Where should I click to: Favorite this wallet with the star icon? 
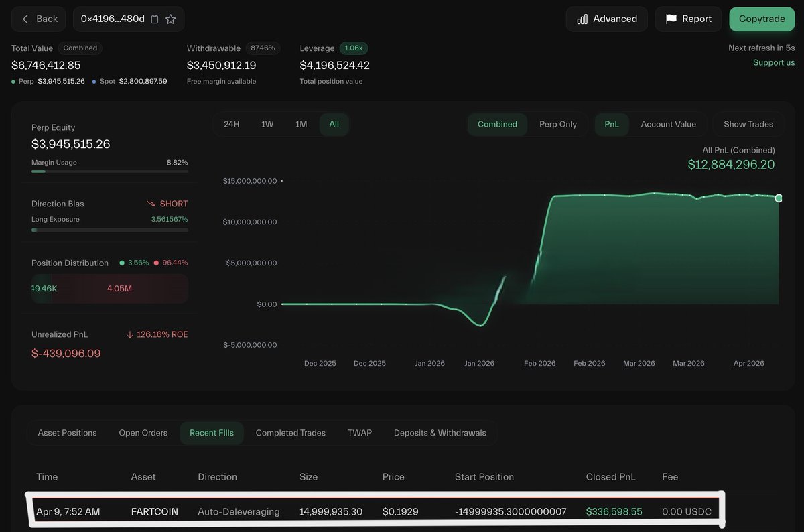tap(171, 19)
